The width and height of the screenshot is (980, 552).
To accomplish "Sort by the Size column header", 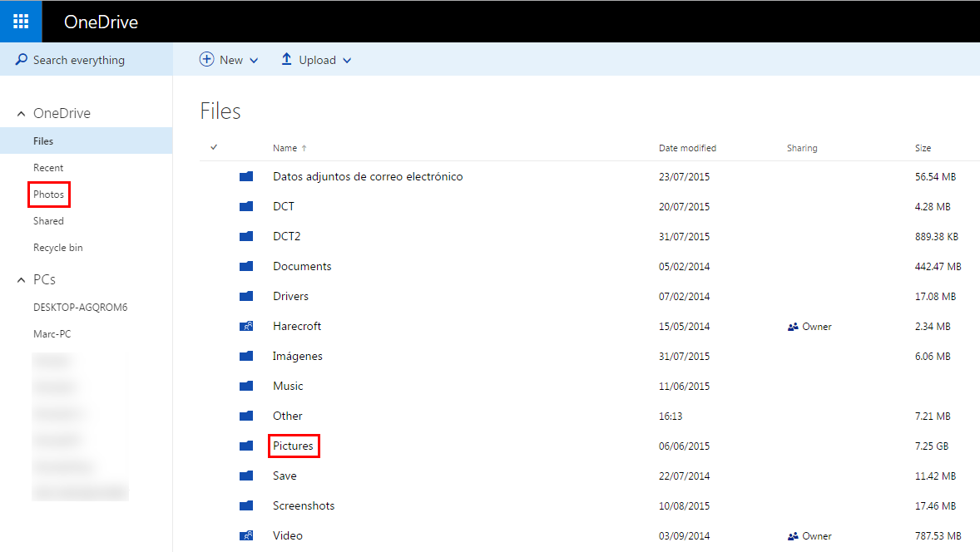I will (923, 148).
